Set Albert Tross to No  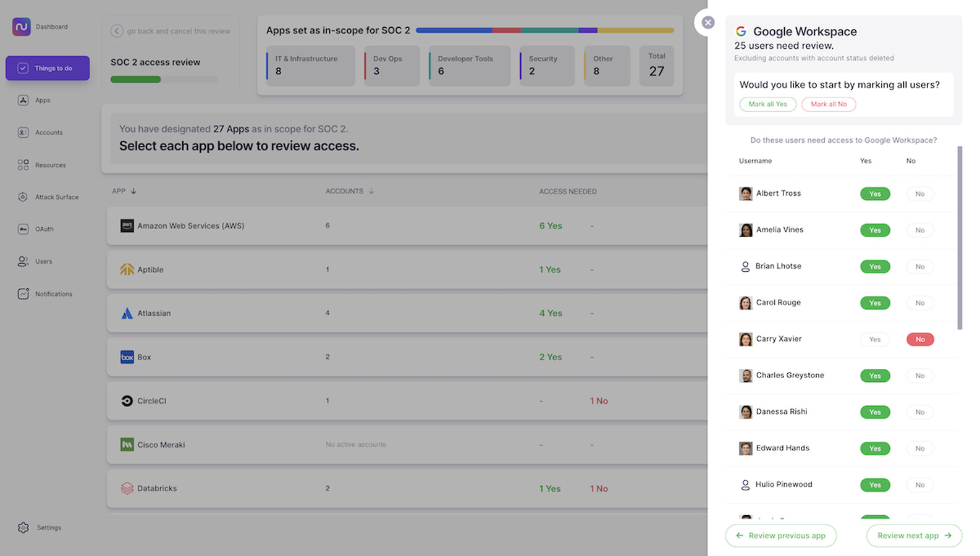(920, 194)
